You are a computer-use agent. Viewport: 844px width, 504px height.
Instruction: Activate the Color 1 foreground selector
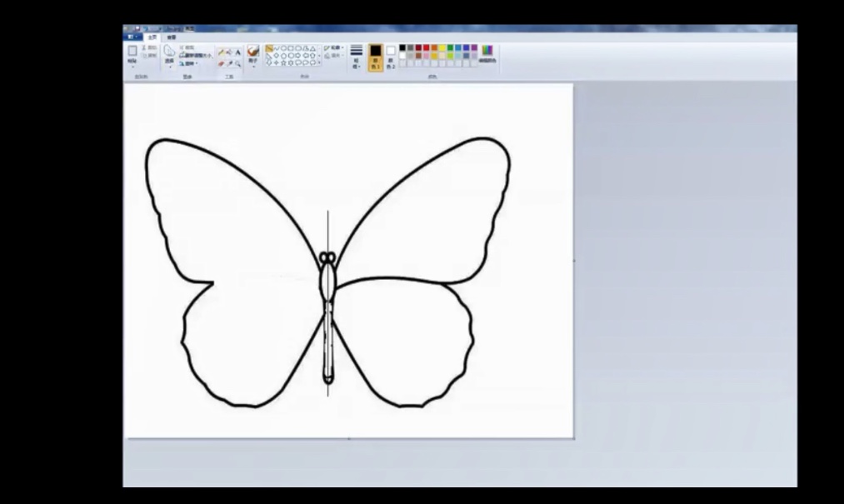[376, 55]
